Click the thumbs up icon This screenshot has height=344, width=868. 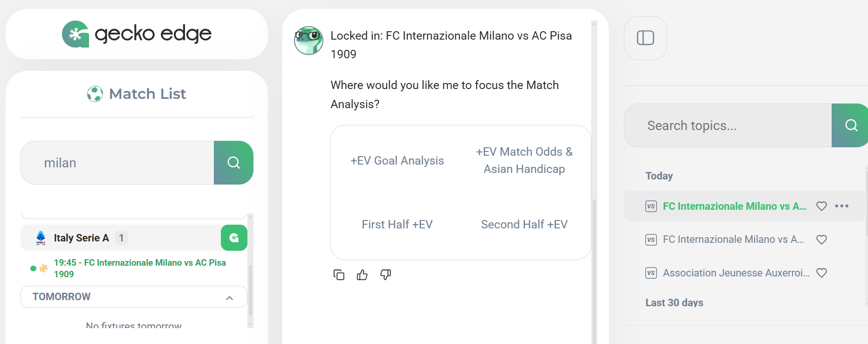[x=362, y=275]
